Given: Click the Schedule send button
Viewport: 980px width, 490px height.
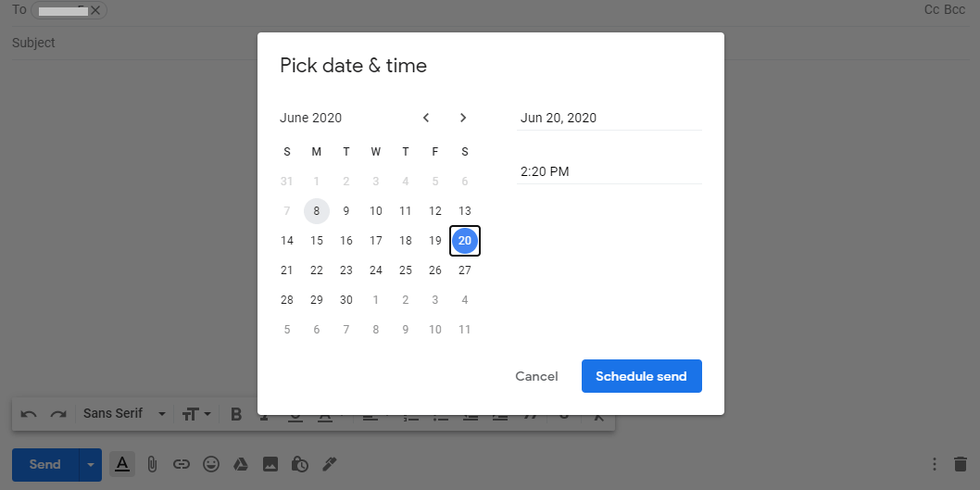Looking at the screenshot, I should click(641, 376).
